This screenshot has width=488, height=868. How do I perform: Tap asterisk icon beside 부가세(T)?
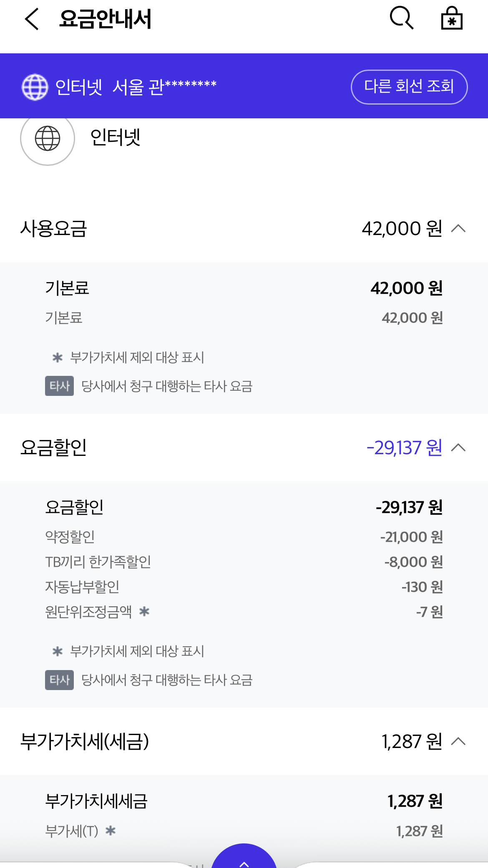(111, 831)
